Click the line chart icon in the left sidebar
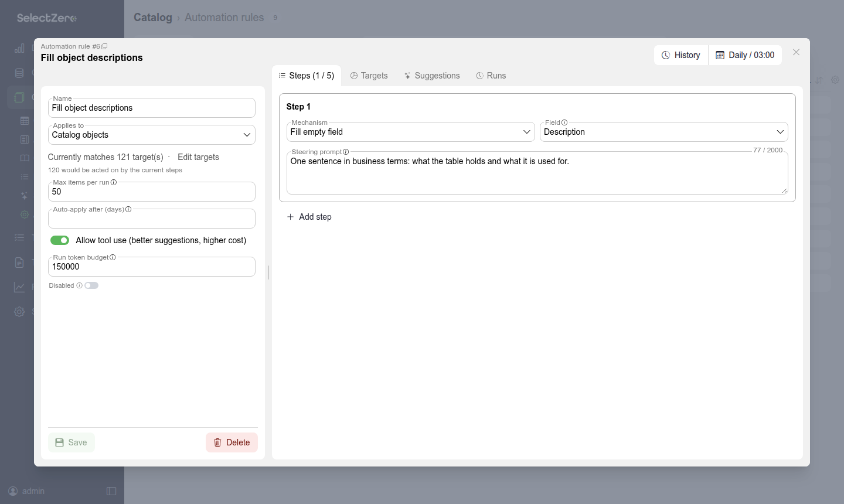This screenshot has width=844, height=504. coord(19,287)
